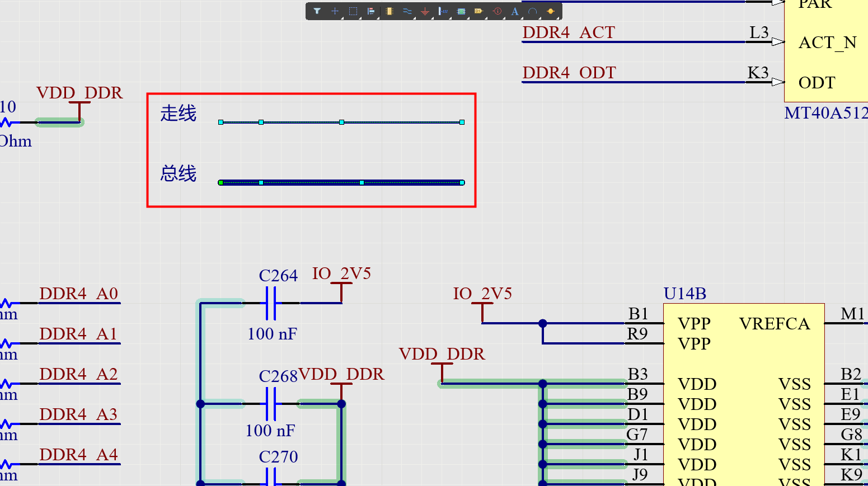Select the C264 capacitor designator
The height and width of the screenshot is (486, 868).
coord(278,276)
